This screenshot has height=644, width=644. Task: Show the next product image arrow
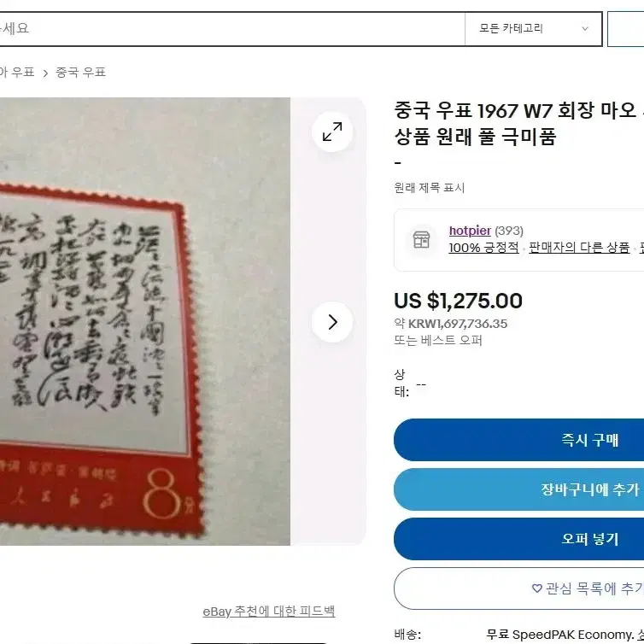(332, 322)
